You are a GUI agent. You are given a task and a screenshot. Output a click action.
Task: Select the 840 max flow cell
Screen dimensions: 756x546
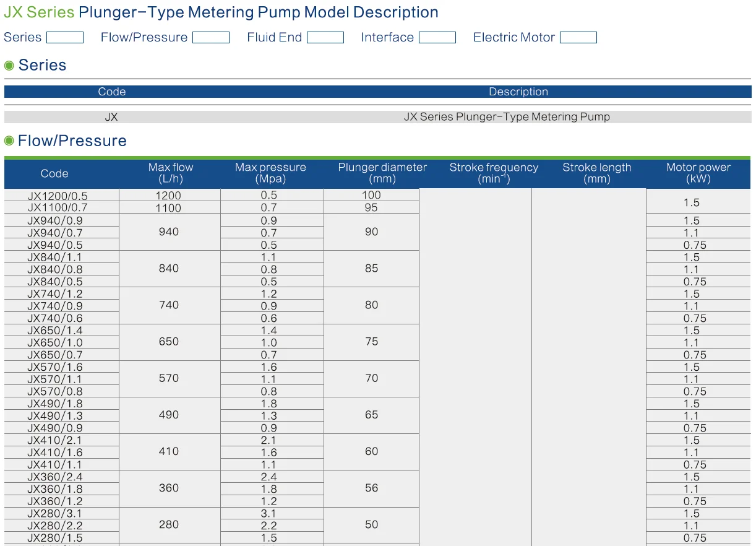pos(169,269)
